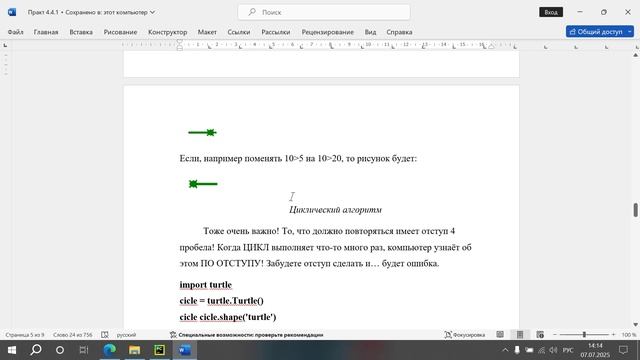Click the Word app icon in title bar
Viewport: 640px width, 360px height.
coord(12,12)
